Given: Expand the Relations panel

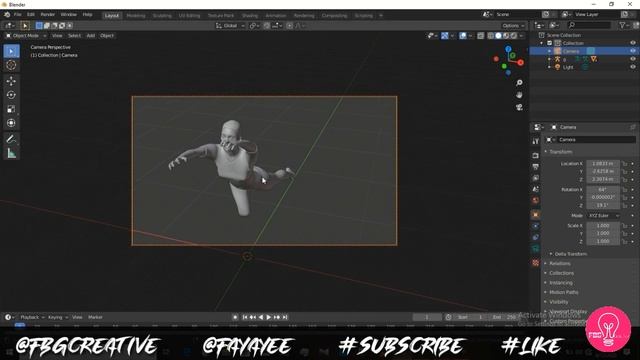Looking at the screenshot, I should tap(560, 264).
